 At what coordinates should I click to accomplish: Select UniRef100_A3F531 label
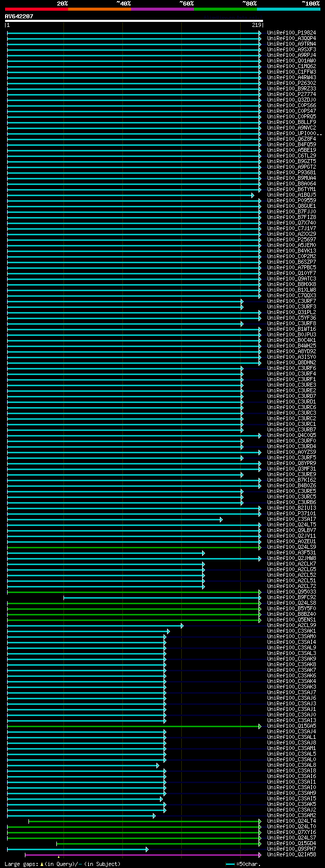291,552
